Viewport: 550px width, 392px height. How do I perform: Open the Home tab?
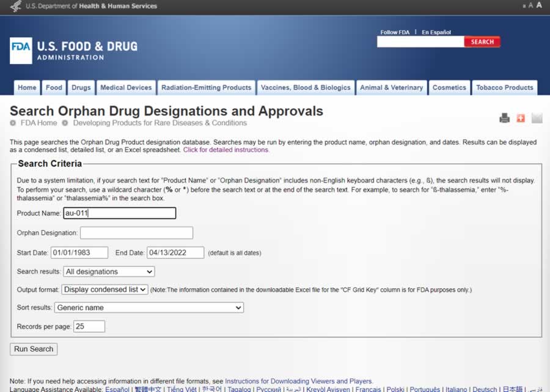[x=27, y=87]
